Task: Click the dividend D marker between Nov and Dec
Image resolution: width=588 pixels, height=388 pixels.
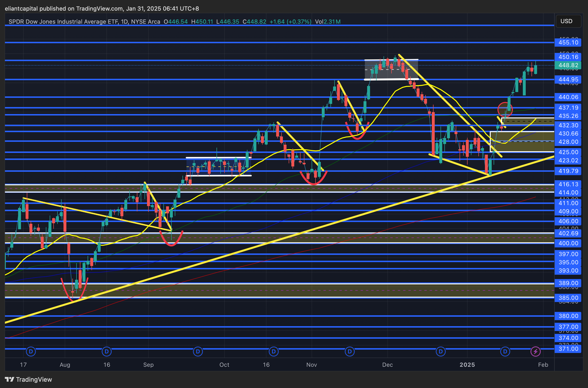Action: coord(350,351)
